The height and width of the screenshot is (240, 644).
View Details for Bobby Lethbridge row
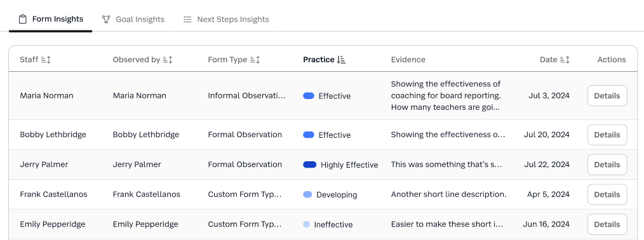(x=607, y=135)
